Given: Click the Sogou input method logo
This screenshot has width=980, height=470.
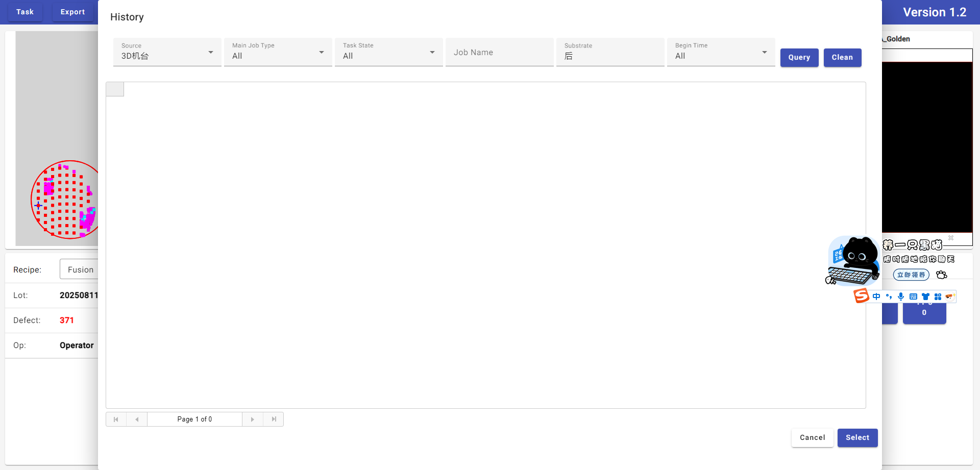Looking at the screenshot, I should (x=862, y=296).
